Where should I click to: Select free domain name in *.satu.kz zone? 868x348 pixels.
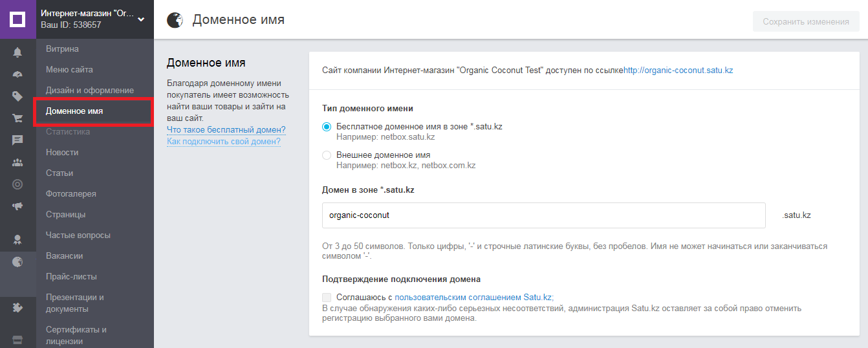click(x=327, y=127)
